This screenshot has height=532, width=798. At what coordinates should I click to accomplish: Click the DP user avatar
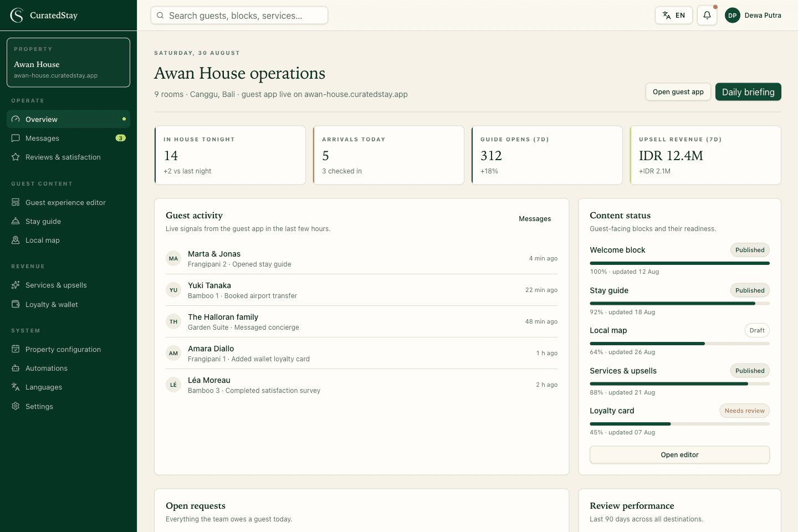733,16
